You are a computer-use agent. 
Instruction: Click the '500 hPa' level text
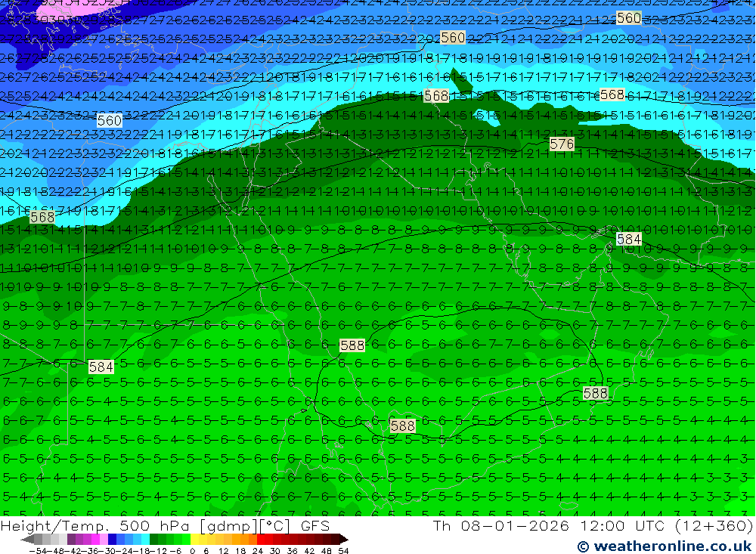point(153,526)
